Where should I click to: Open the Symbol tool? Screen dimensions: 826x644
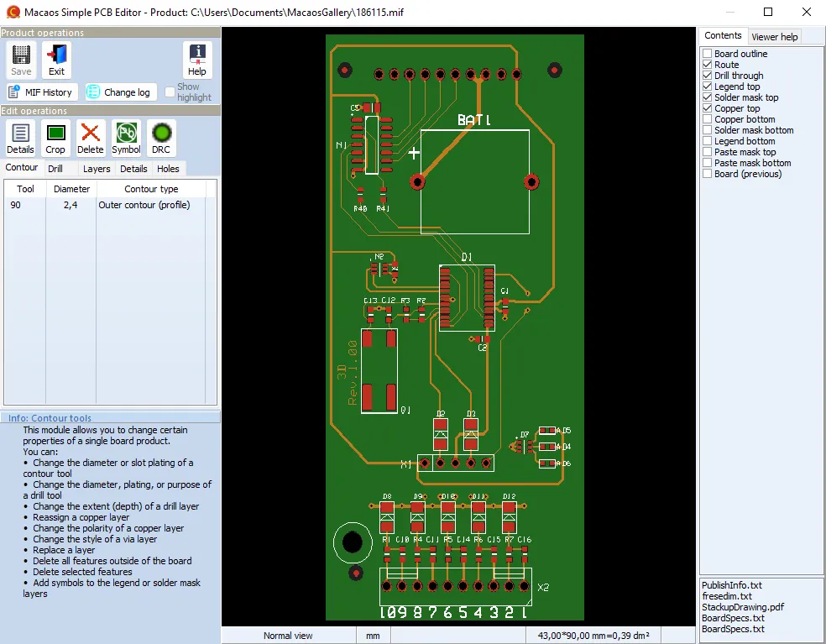pyautogui.click(x=126, y=138)
